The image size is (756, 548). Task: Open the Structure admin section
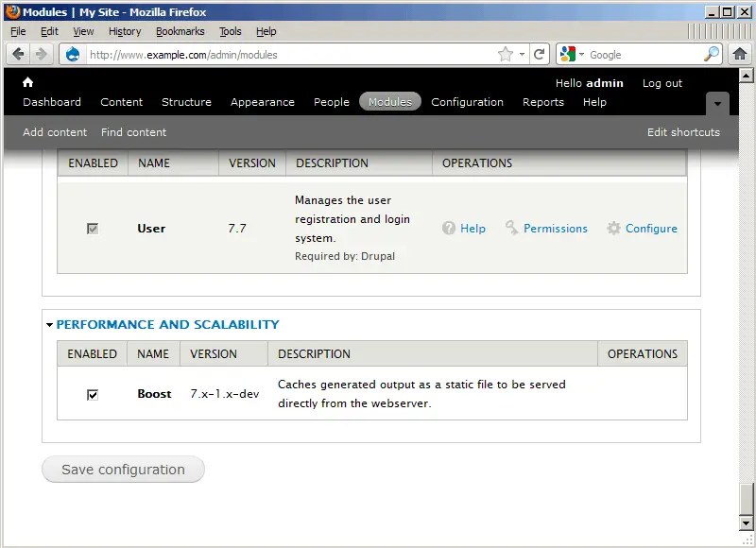[186, 102]
